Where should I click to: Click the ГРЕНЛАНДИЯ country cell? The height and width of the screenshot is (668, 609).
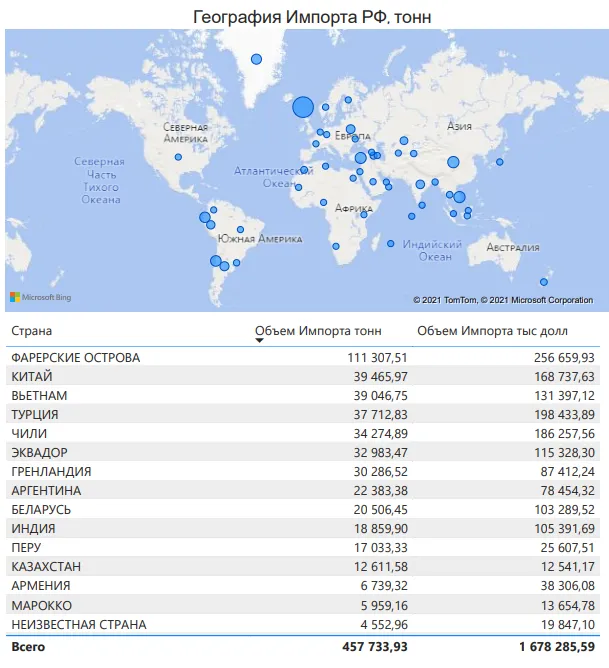(51, 471)
